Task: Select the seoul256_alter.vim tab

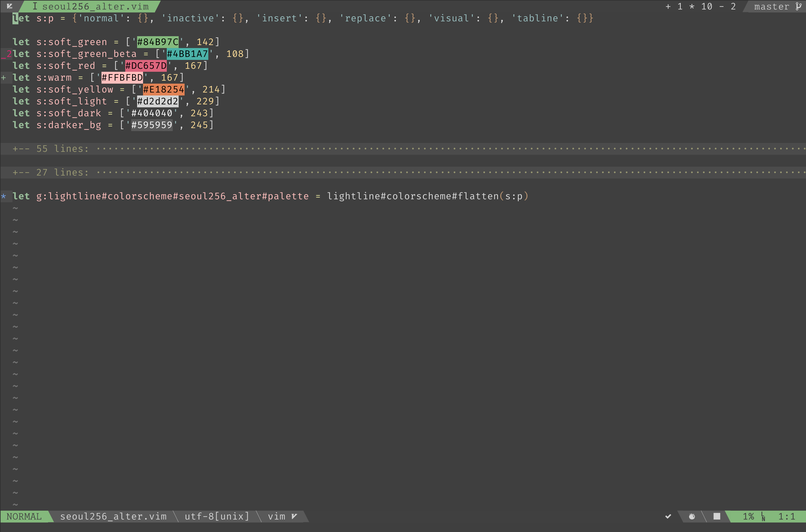Action: [x=91, y=7]
